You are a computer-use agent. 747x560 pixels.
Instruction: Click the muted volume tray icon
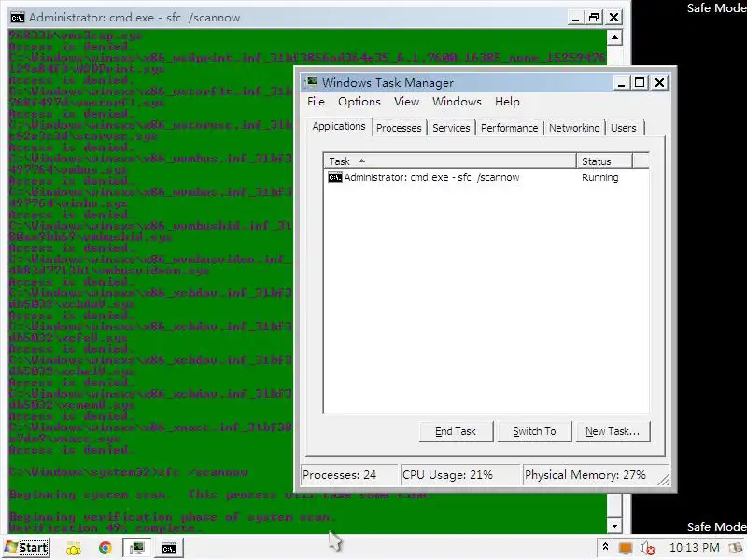tap(647, 548)
